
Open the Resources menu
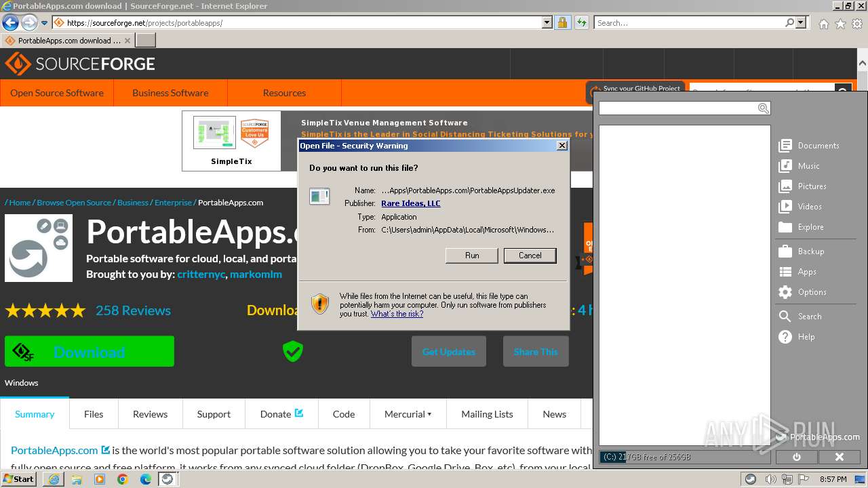[x=284, y=93]
